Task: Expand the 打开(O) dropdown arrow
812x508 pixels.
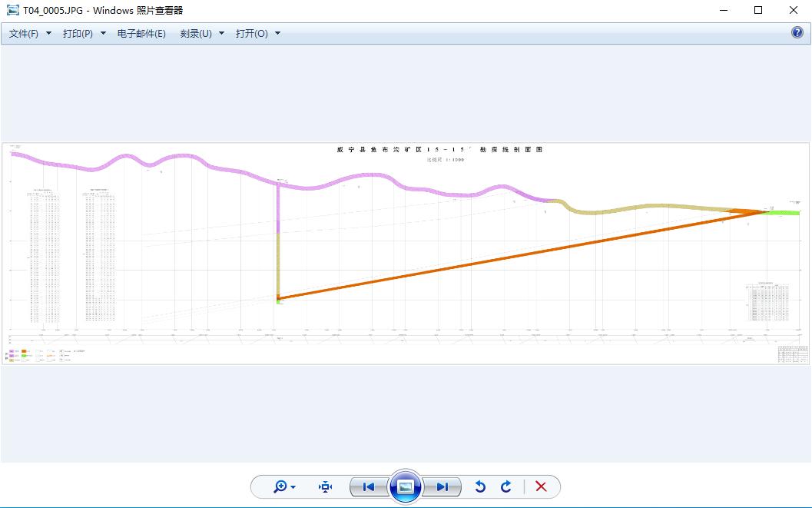Action: [277, 34]
